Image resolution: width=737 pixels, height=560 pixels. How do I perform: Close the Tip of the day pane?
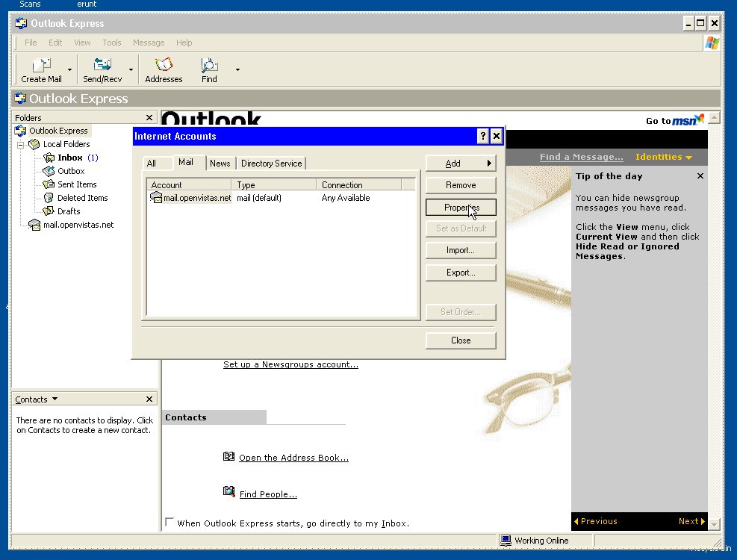700,176
